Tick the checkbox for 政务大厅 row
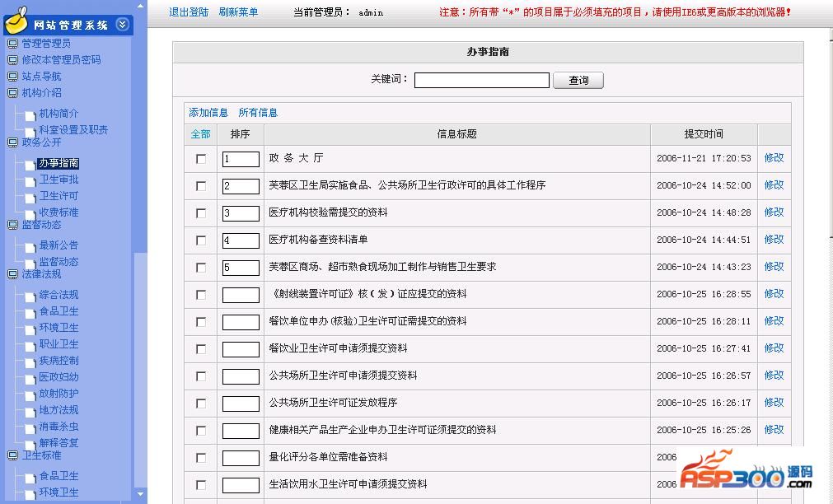 pyautogui.click(x=201, y=159)
